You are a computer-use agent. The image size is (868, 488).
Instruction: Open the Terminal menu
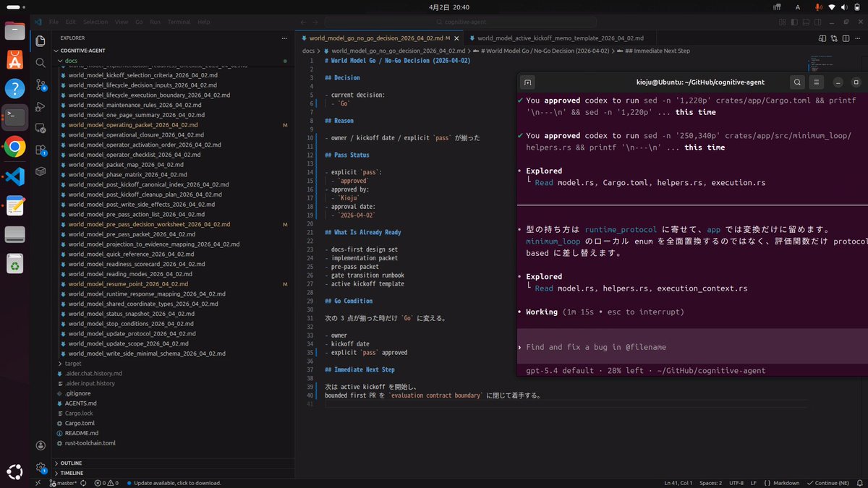pos(179,22)
